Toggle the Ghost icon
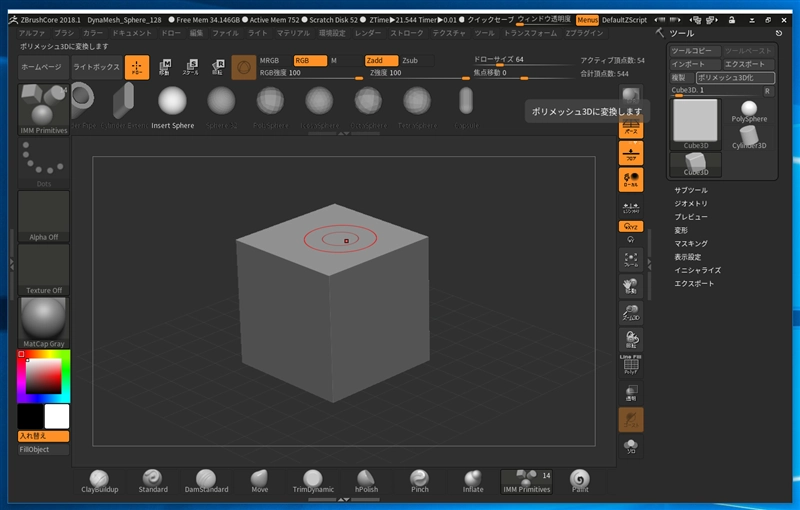 [631, 419]
